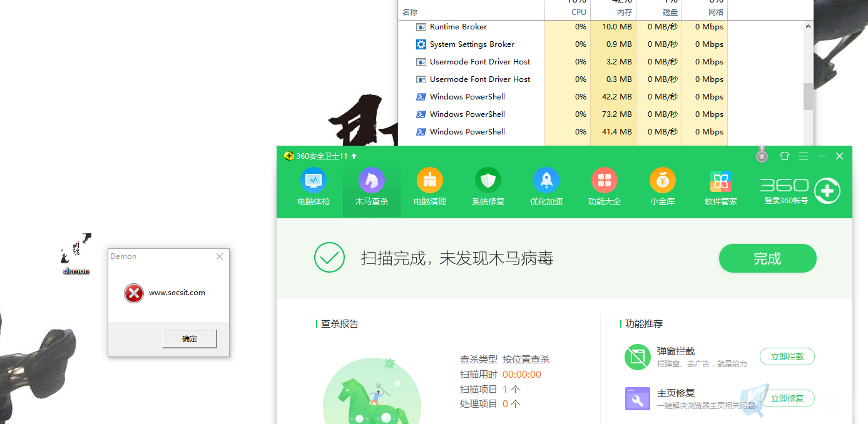The image size is (868, 424).
Task: Open the 电脑体检 checkup tab
Action: [x=314, y=187]
